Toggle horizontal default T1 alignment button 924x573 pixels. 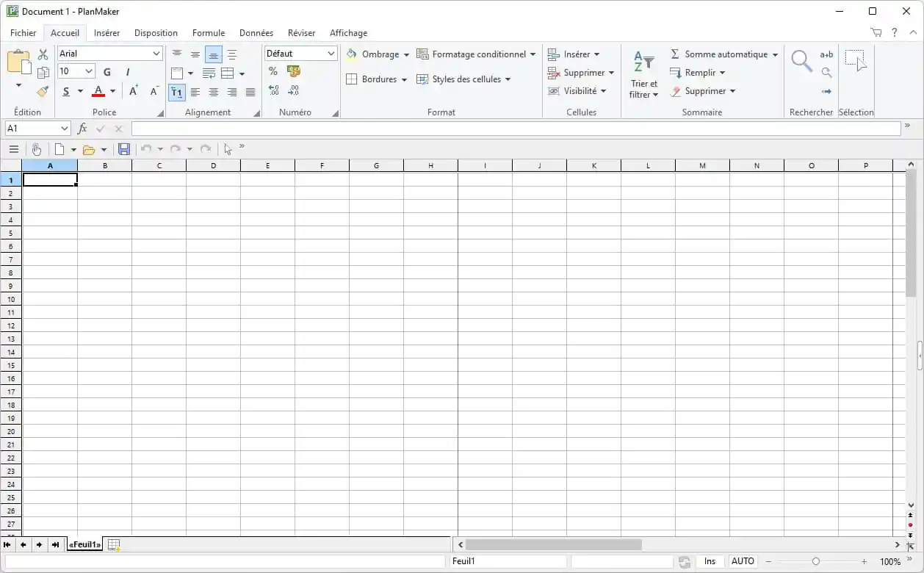(x=176, y=92)
